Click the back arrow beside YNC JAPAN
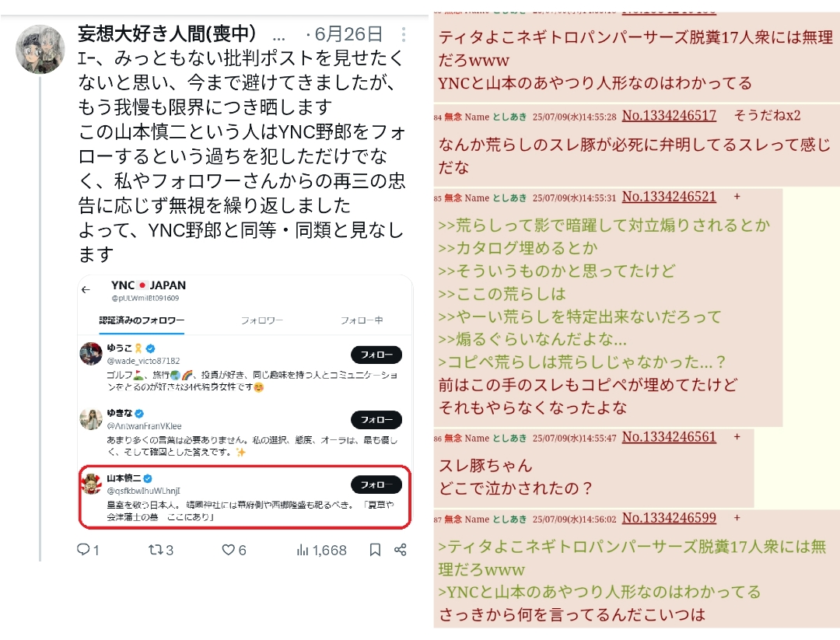 [86, 290]
